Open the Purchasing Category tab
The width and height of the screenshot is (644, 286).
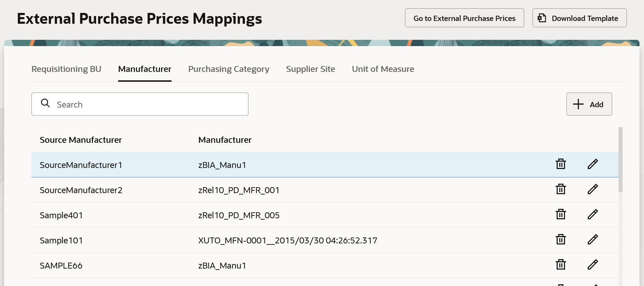pyautogui.click(x=229, y=69)
